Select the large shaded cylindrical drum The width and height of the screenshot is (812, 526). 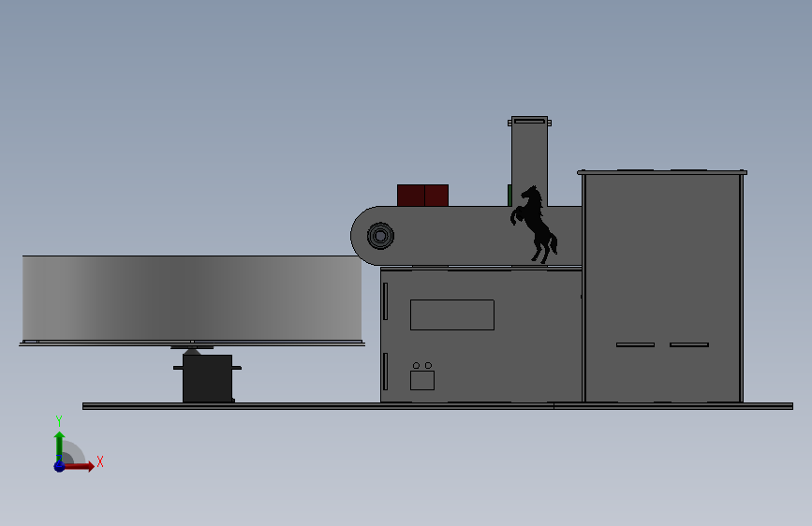point(192,299)
